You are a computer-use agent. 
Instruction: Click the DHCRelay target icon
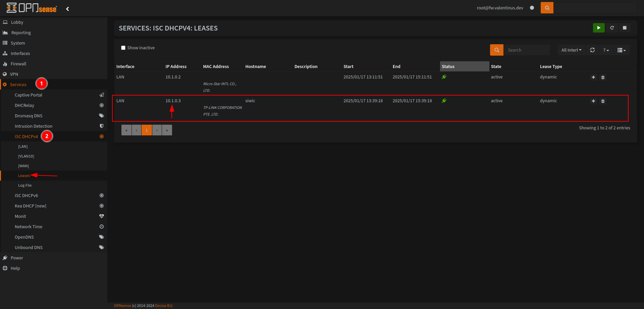point(102,105)
